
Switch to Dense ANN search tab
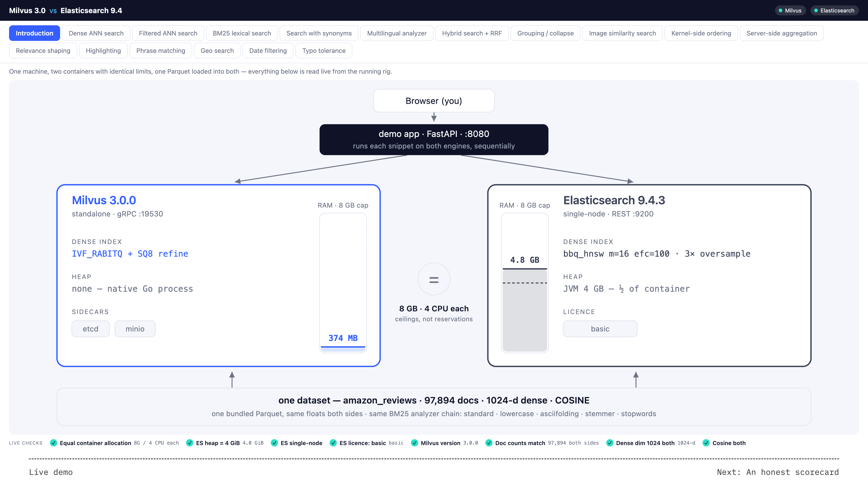pos(96,33)
